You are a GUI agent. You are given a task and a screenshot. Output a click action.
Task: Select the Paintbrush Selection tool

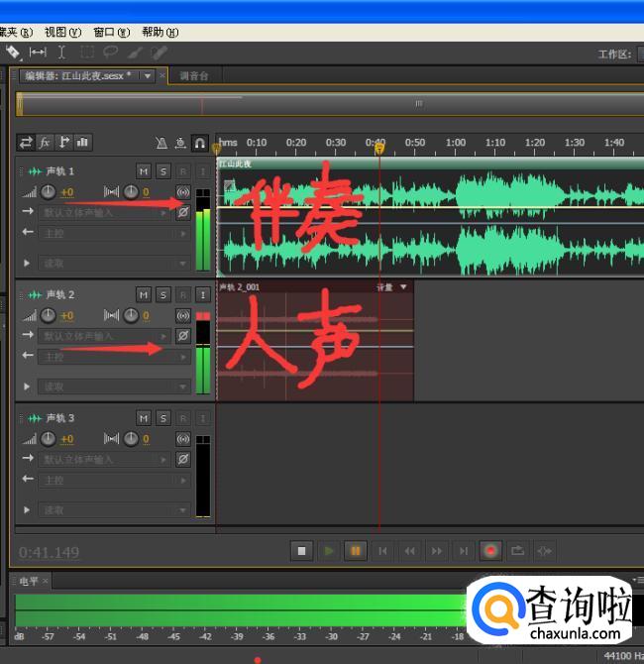tap(135, 53)
